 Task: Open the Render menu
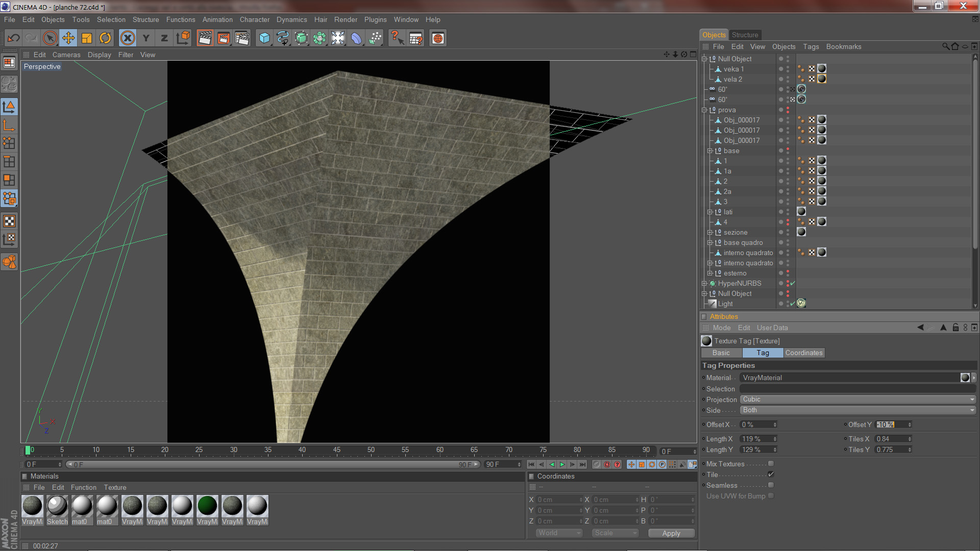tap(346, 19)
